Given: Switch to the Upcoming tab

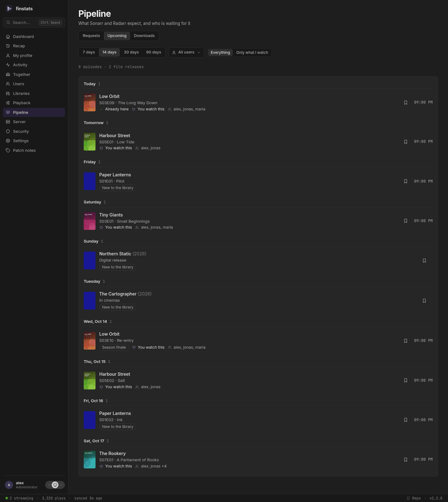Looking at the screenshot, I should click(117, 36).
